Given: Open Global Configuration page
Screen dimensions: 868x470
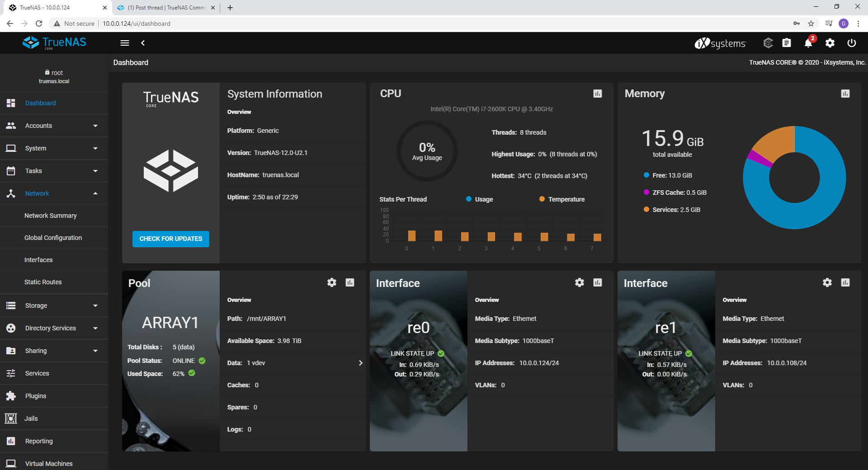Looking at the screenshot, I should click(x=54, y=238).
